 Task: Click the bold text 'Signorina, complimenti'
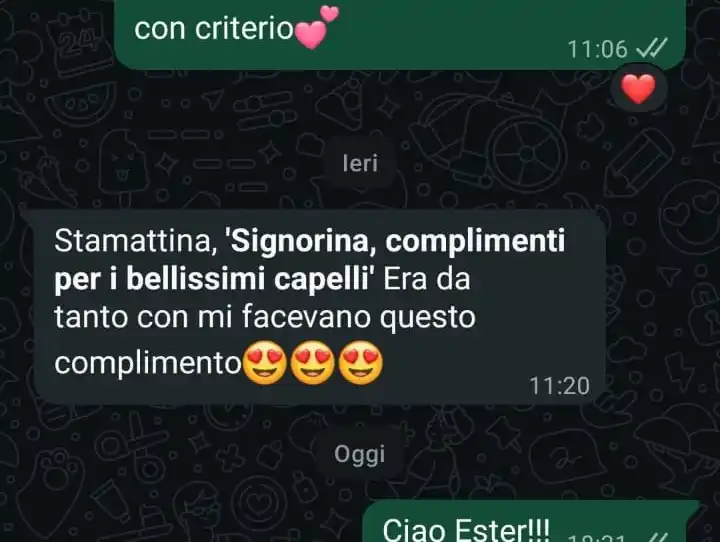coord(398,241)
